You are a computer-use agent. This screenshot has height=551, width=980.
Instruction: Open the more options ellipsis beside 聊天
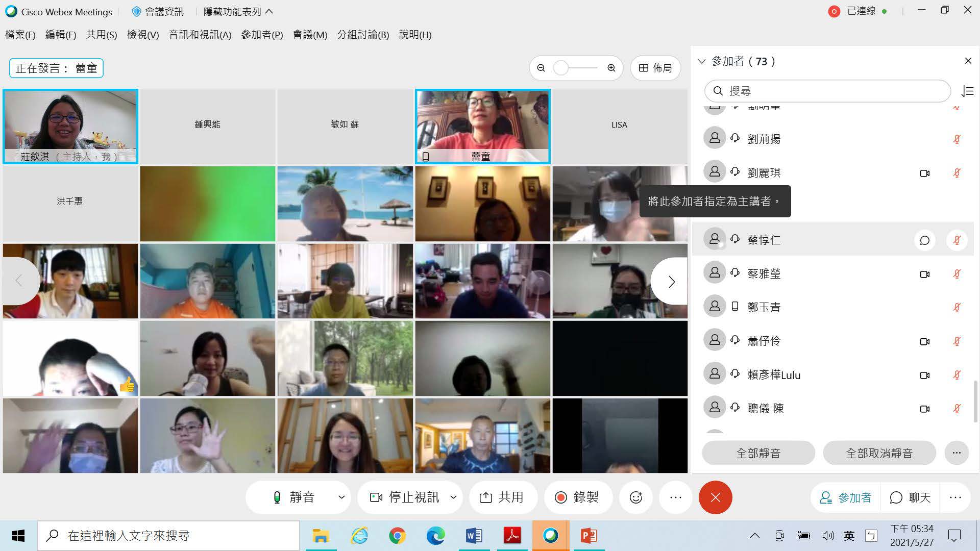point(955,497)
